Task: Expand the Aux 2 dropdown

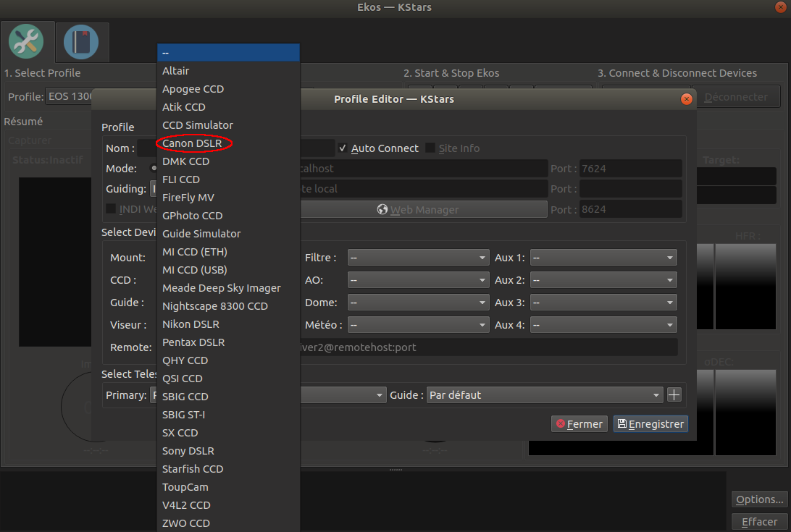Action: click(x=603, y=280)
